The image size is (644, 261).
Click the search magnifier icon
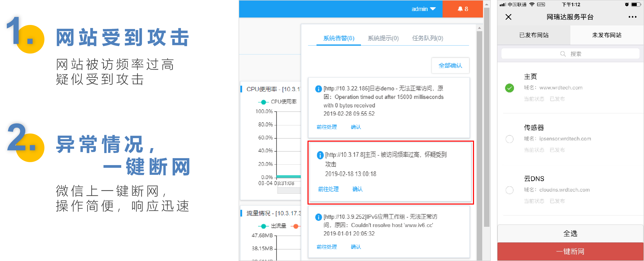pyautogui.click(x=563, y=54)
